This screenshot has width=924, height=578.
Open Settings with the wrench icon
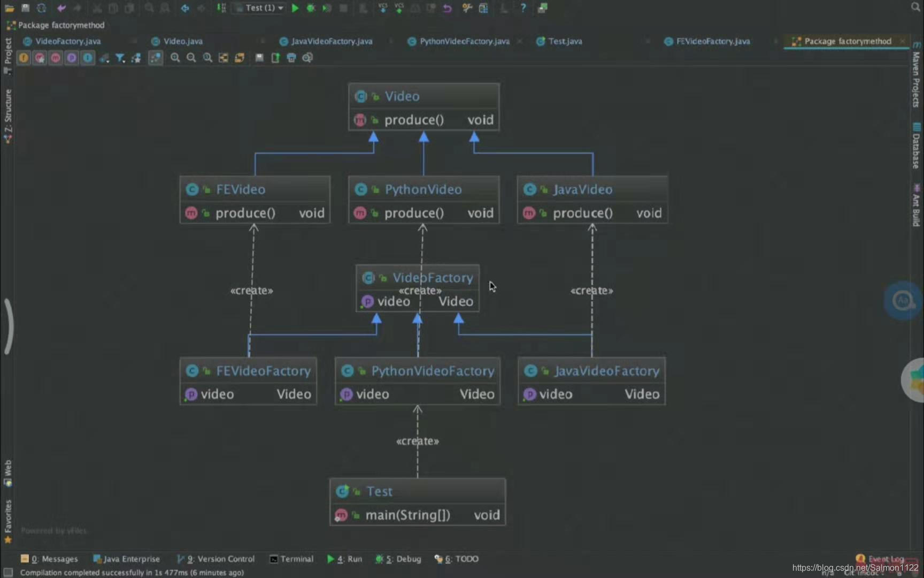pyautogui.click(x=467, y=8)
